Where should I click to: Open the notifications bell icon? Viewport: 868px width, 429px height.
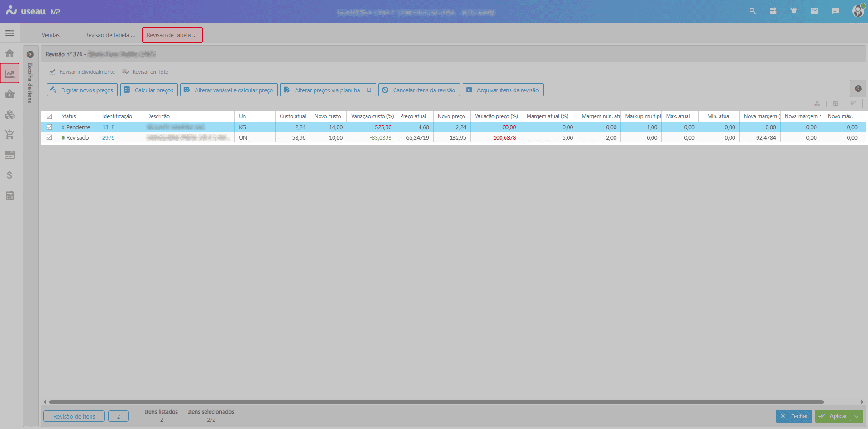coord(794,11)
